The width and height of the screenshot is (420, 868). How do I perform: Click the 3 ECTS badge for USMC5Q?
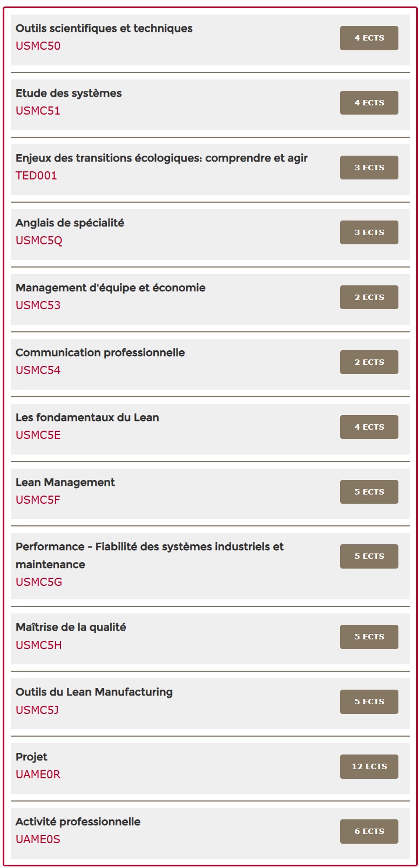pos(369,232)
